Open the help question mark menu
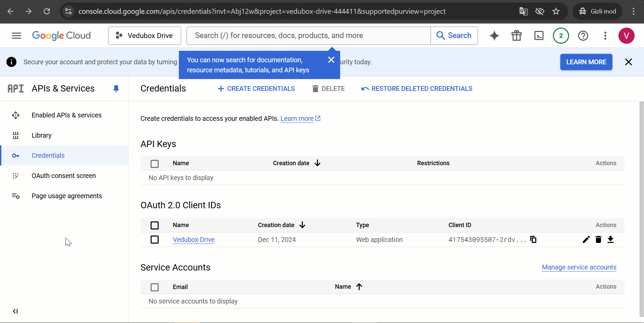Image resolution: width=644 pixels, height=323 pixels. pyautogui.click(x=583, y=36)
